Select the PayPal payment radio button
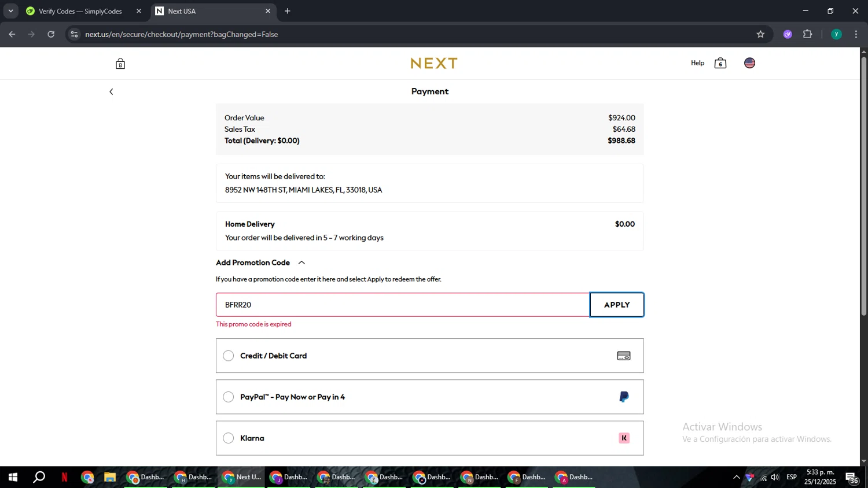This screenshot has width=868, height=488. [229, 397]
